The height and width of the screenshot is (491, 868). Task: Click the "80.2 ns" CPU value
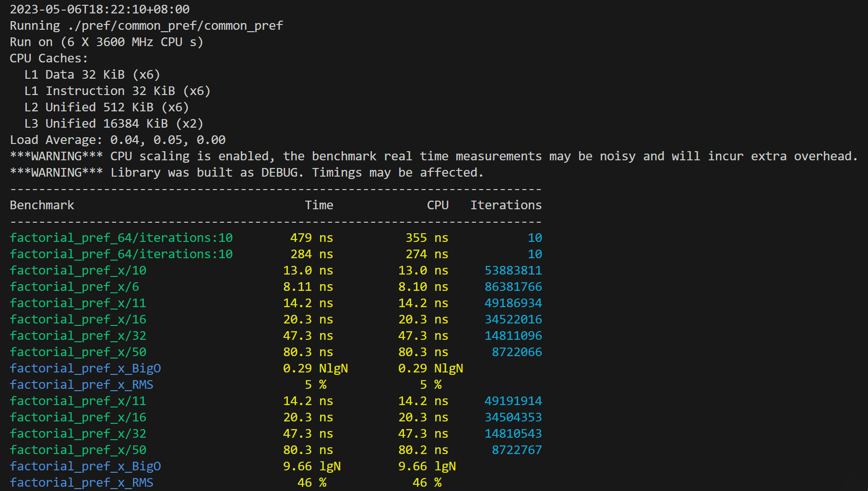pos(423,450)
